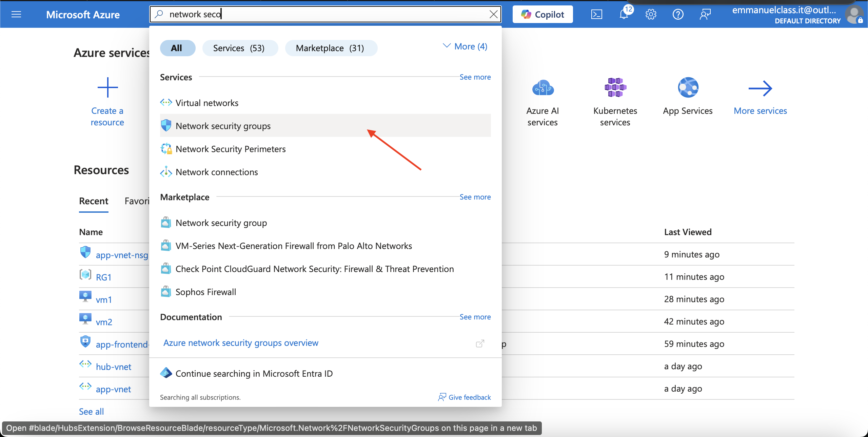Select the All filter pill
Screen dimensions: 868x437
(177, 48)
